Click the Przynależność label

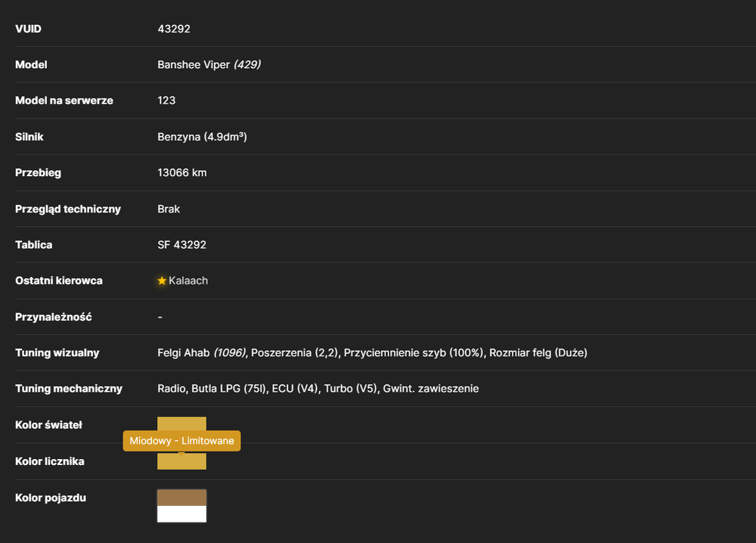click(x=54, y=317)
